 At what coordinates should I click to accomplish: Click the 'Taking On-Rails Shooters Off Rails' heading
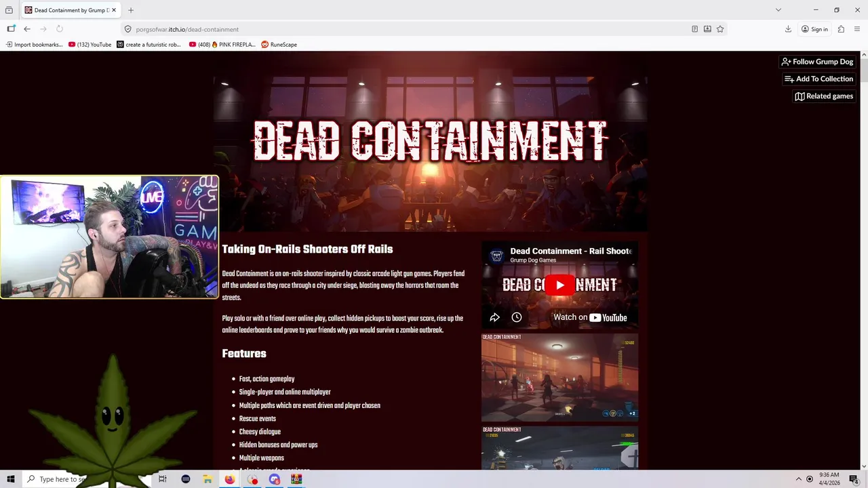[307, 249]
